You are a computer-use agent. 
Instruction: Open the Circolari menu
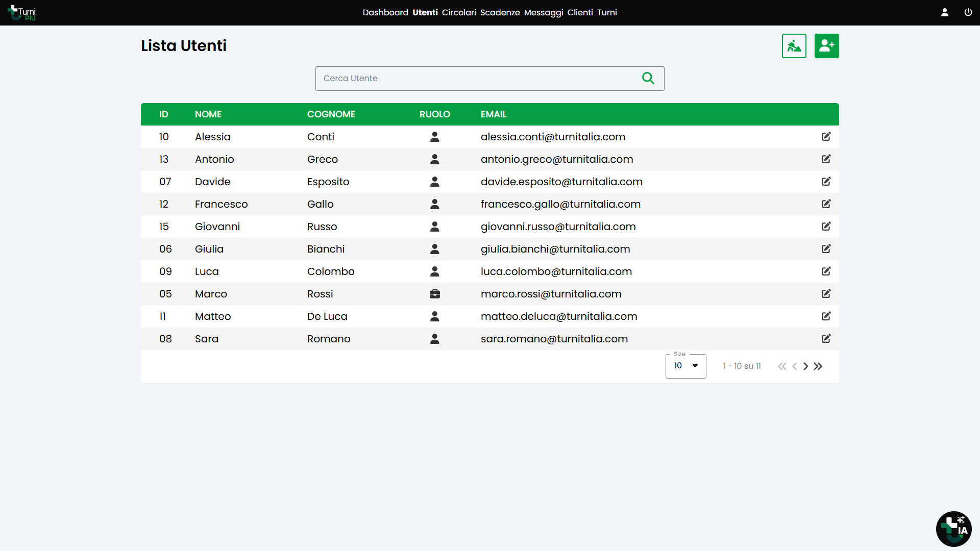(x=459, y=12)
